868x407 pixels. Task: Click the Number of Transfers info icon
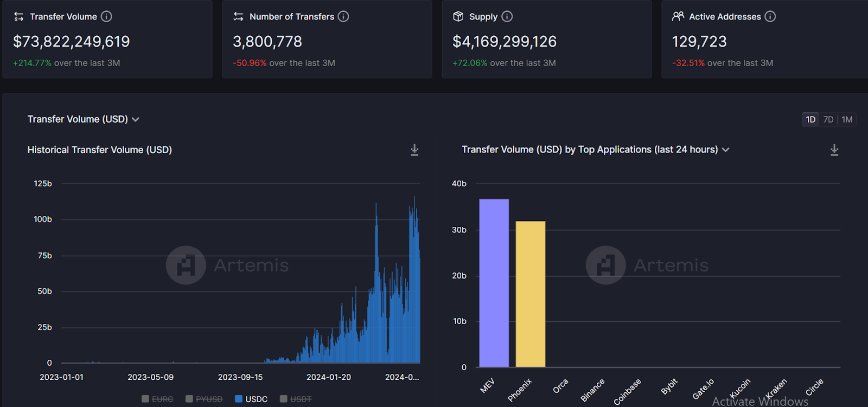click(x=343, y=16)
